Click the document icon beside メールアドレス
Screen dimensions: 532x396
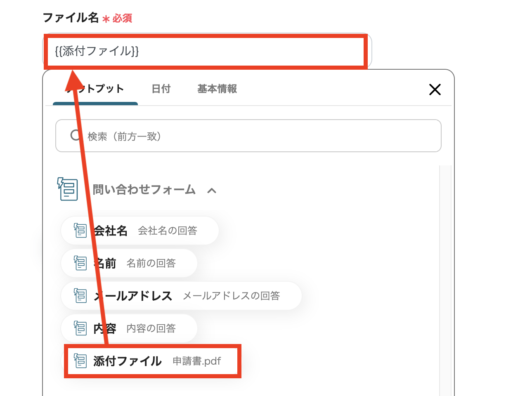coord(80,295)
